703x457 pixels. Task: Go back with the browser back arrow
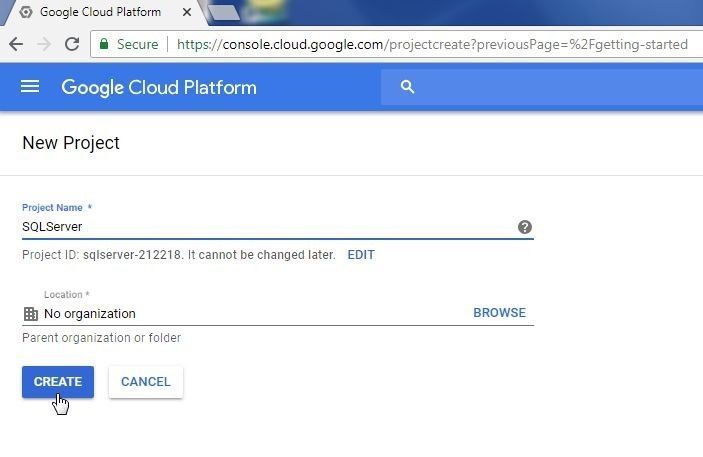pos(16,44)
